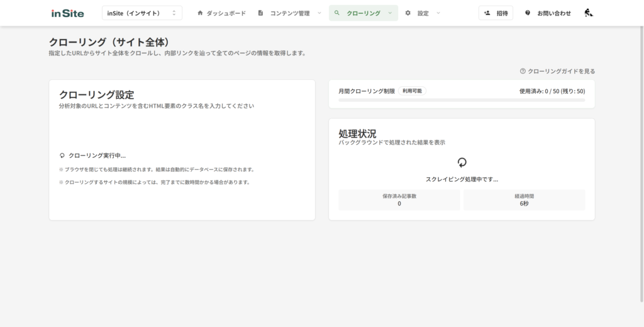The image size is (644, 327).
Task: Select the お問い合わせ menu text
Action: point(554,13)
